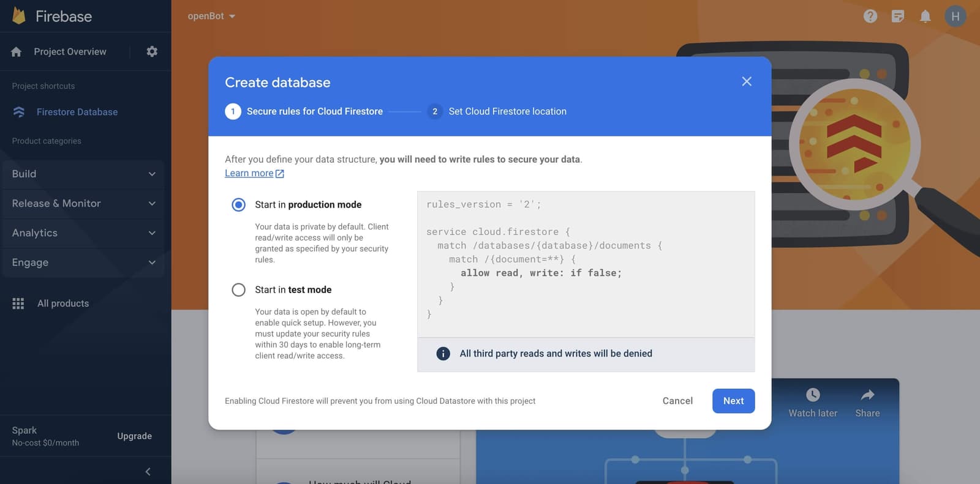Open the Learn more link

pyautogui.click(x=254, y=173)
